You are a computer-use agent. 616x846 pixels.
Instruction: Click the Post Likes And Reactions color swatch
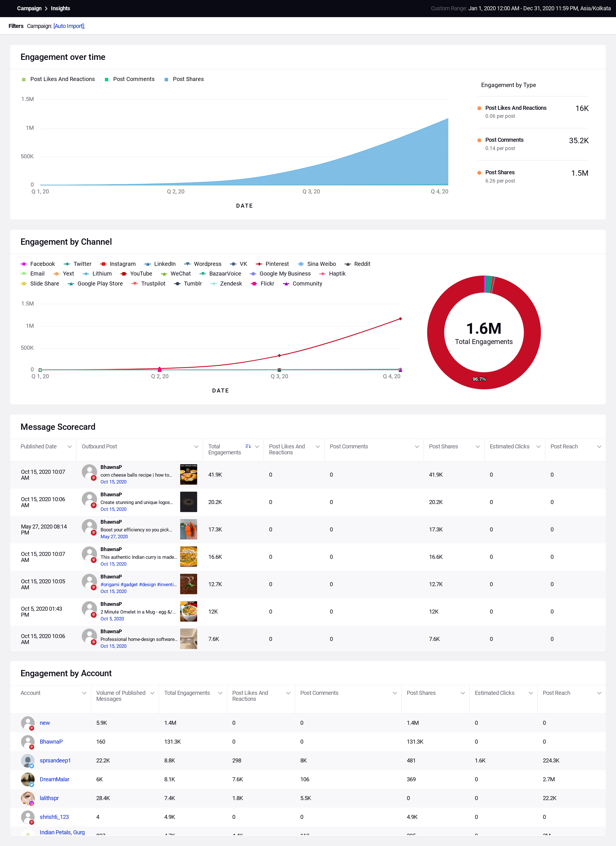pos(24,80)
